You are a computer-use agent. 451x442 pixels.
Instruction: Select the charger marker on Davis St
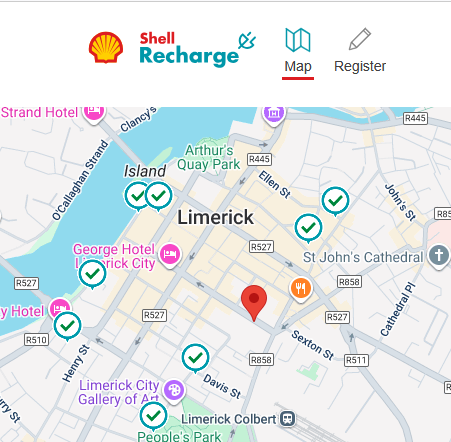click(x=195, y=358)
